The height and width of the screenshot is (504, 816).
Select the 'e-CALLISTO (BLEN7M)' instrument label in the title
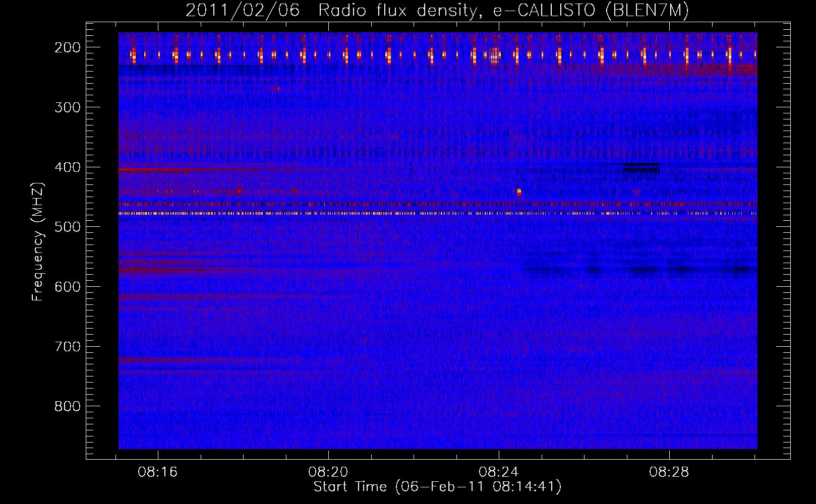coord(591,11)
